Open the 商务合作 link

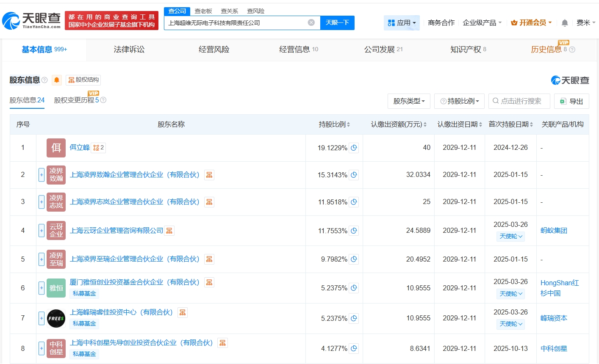tap(441, 23)
